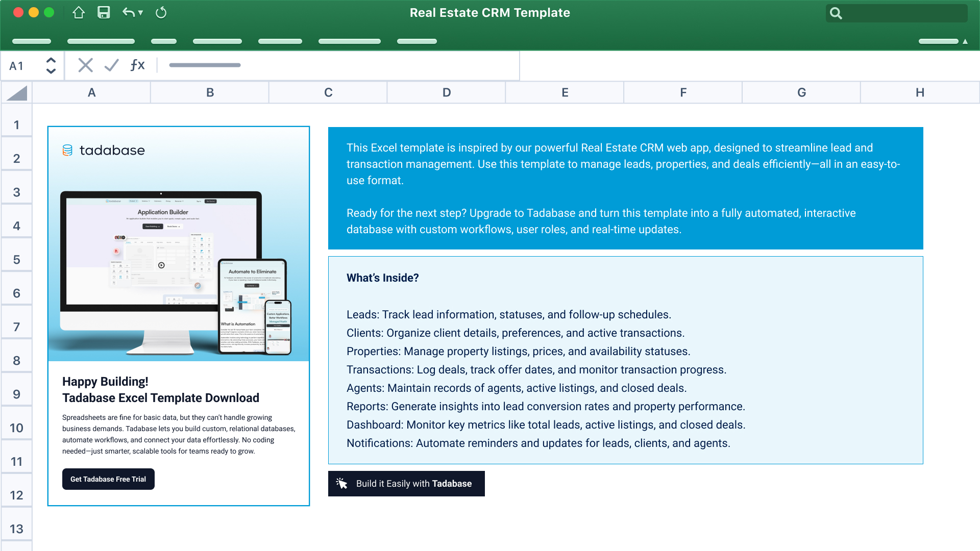Select column D header
The image size is (980, 551).
(447, 93)
